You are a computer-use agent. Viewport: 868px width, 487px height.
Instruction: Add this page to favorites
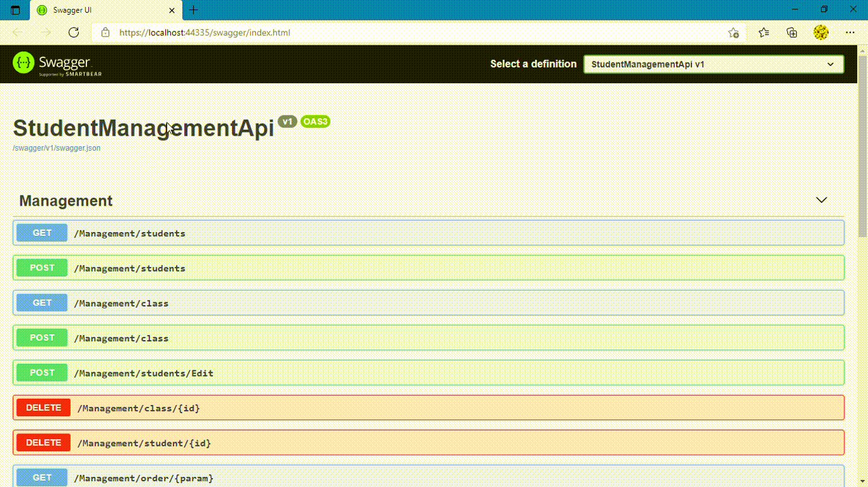click(733, 32)
